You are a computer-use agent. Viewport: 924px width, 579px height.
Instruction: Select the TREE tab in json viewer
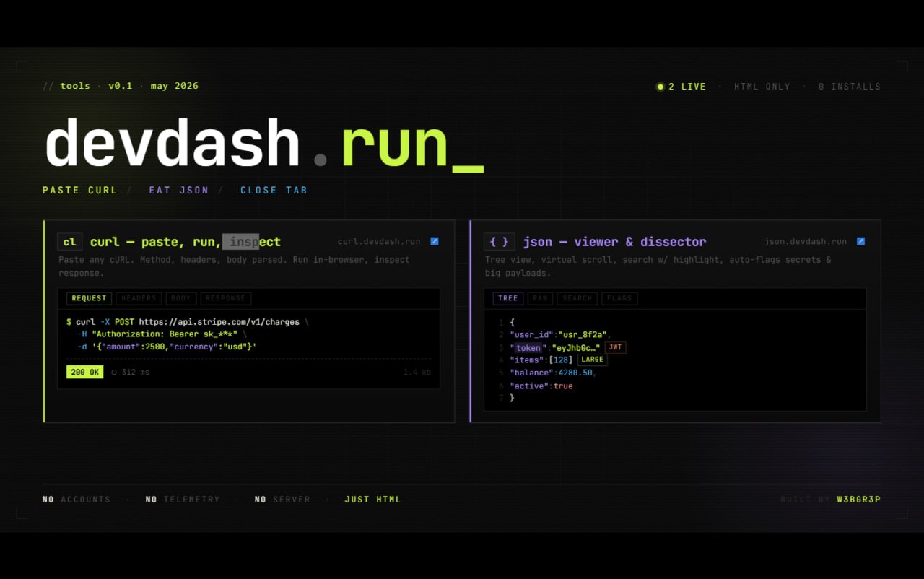(x=508, y=298)
